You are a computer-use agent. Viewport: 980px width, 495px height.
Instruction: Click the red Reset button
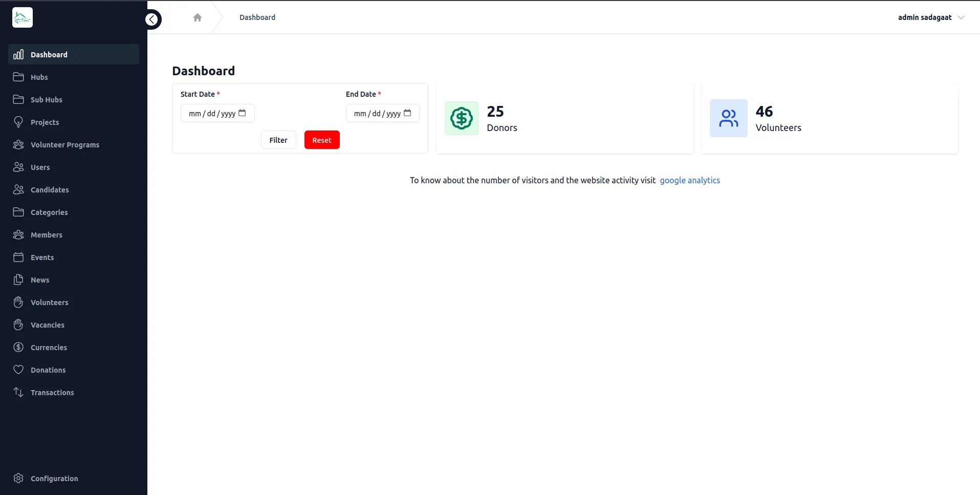(322, 140)
